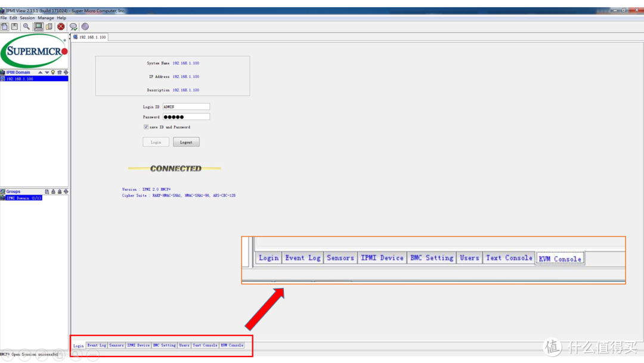Open the Sensors tab at the bottom

coord(116,345)
